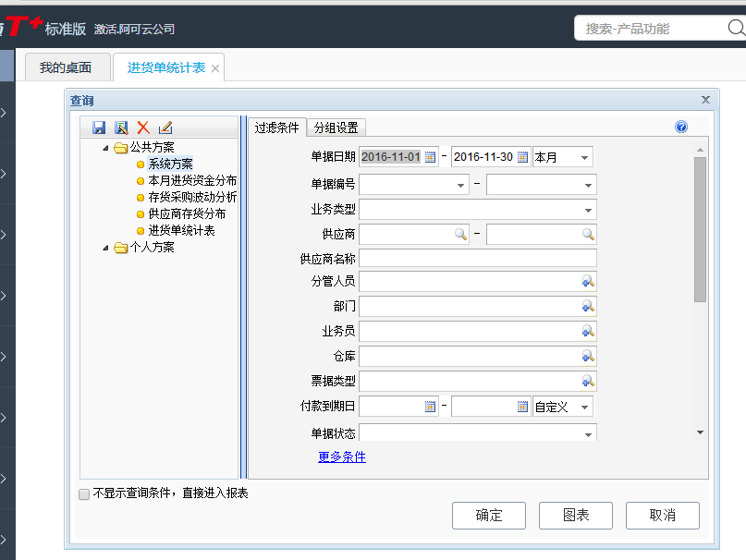Image resolution: width=746 pixels, height=560 pixels.
Task: Click the filter panel vertical scrollbar thumb
Action: pyautogui.click(x=700, y=229)
